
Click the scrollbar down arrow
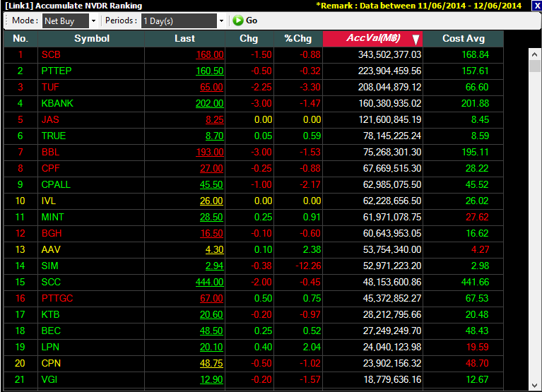coord(535,385)
